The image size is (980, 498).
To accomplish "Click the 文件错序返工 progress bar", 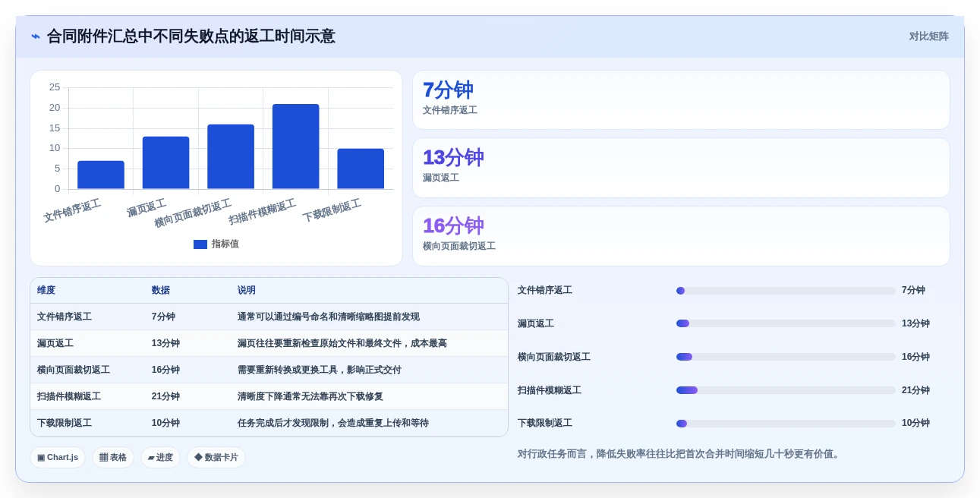I will [x=786, y=291].
